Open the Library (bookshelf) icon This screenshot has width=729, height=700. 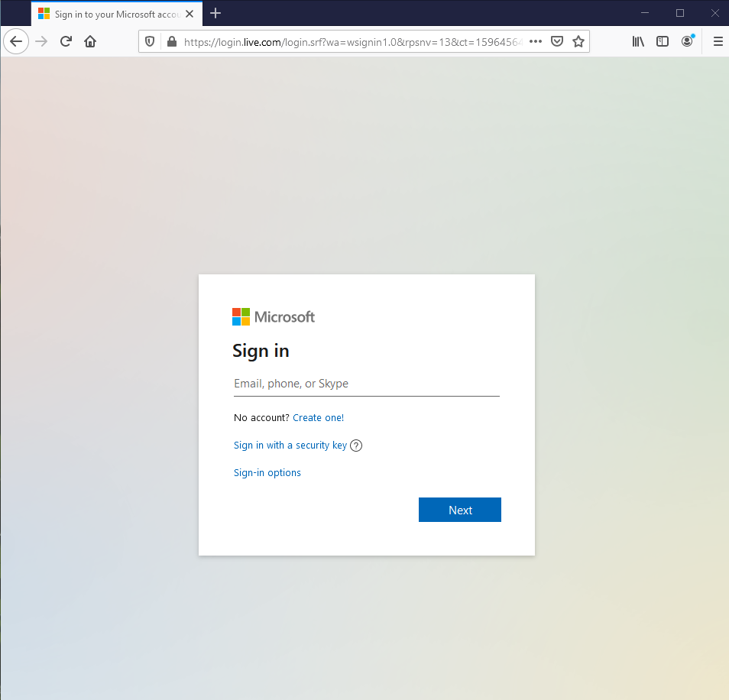[x=638, y=41]
